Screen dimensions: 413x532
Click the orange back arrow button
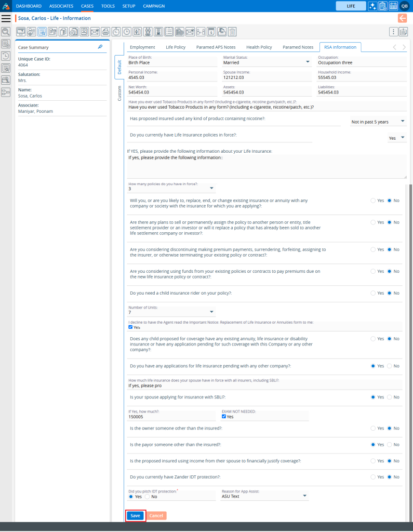402,18
